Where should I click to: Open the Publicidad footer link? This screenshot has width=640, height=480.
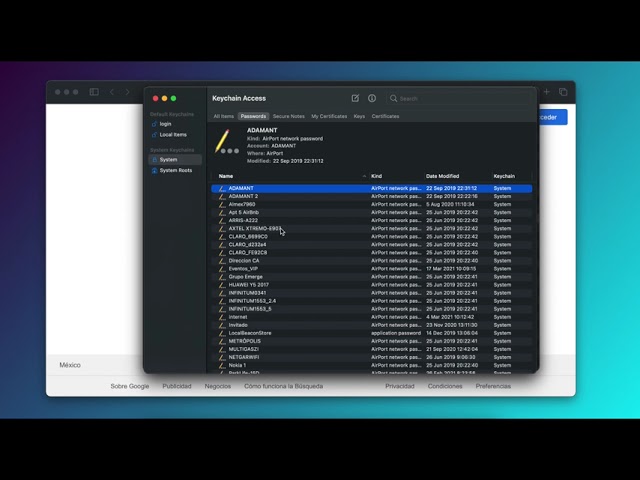(x=177, y=386)
